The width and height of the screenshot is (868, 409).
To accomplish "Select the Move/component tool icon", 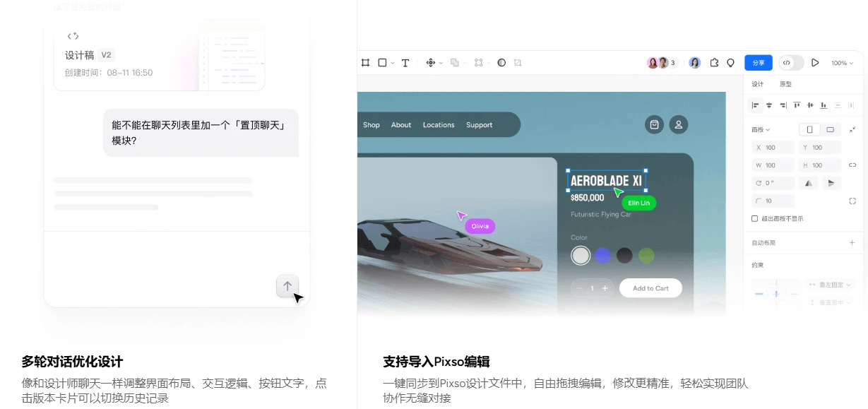I will coord(431,63).
